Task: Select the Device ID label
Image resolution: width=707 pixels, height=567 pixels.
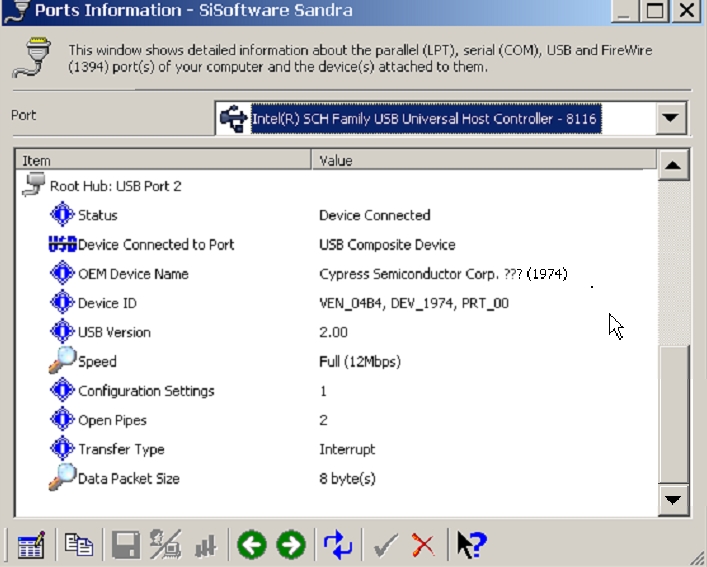Action: click(107, 303)
